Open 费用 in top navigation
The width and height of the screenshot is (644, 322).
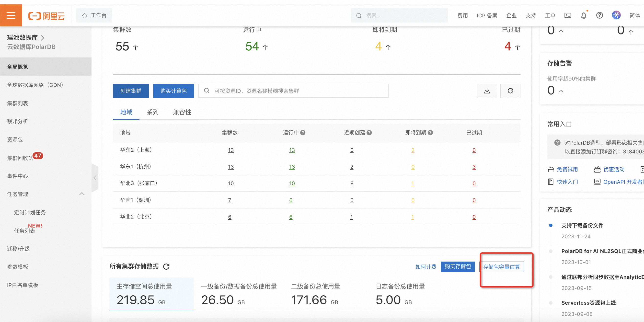(463, 15)
